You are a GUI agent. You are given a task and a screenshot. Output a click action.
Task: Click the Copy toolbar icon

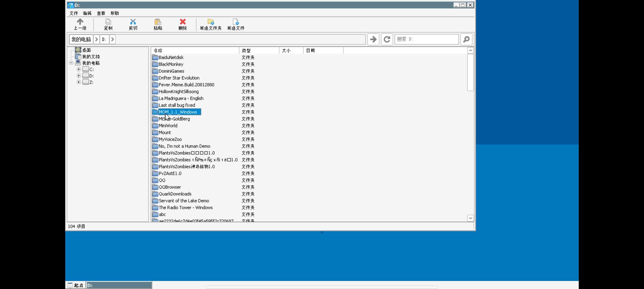click(108, 22)
